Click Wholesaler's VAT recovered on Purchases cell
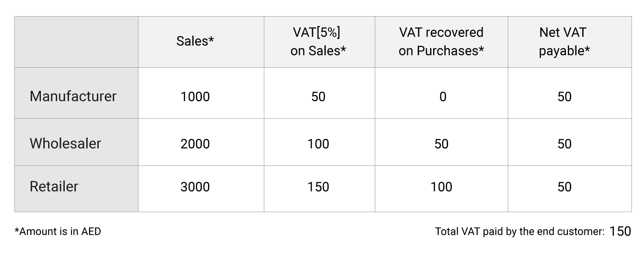Screen dimensions: 644x257 pyautogui.click(x=441, y=144)
